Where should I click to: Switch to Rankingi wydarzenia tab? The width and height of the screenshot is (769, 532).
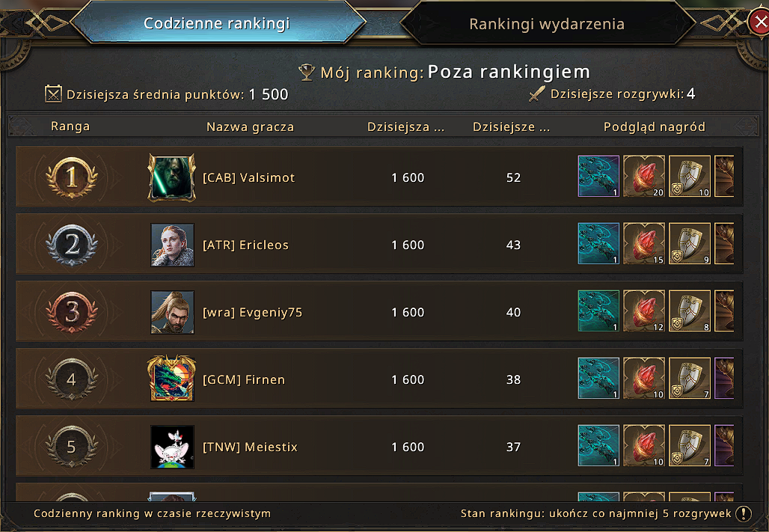(x=547, y=23)
